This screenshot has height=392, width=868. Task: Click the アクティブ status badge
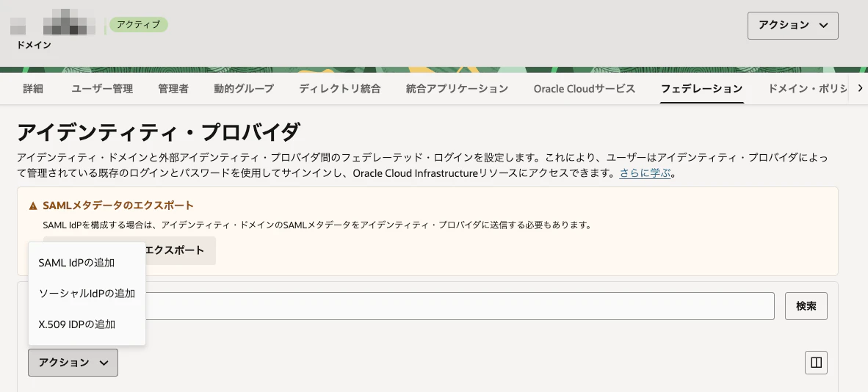tap(138, 24)
